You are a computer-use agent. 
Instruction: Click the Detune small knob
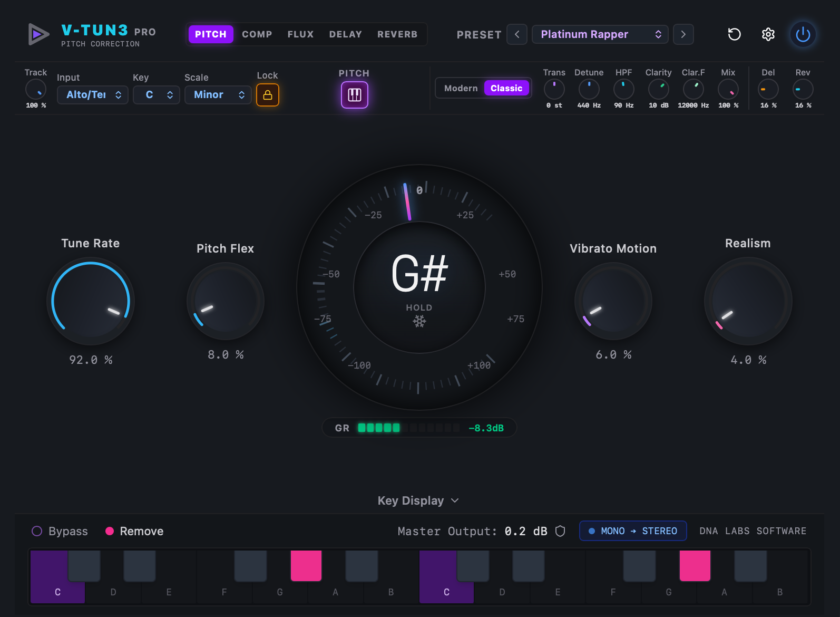pos(589,89)
